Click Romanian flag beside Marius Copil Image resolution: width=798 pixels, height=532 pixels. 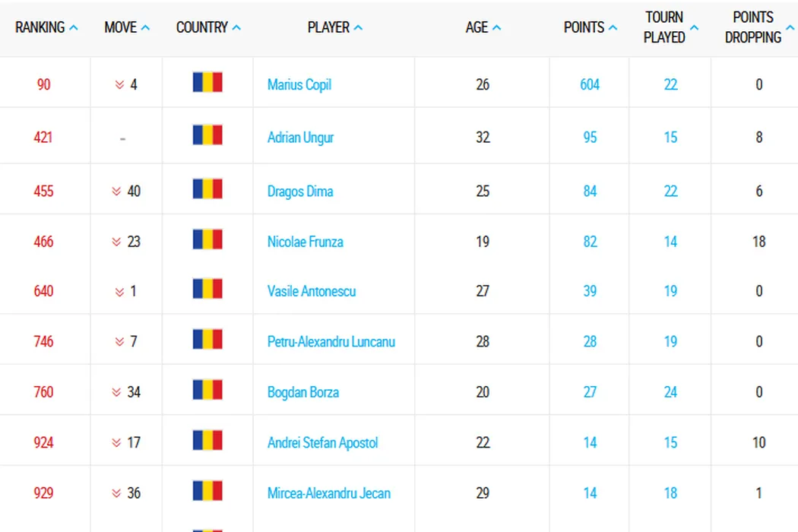point(207,82)
